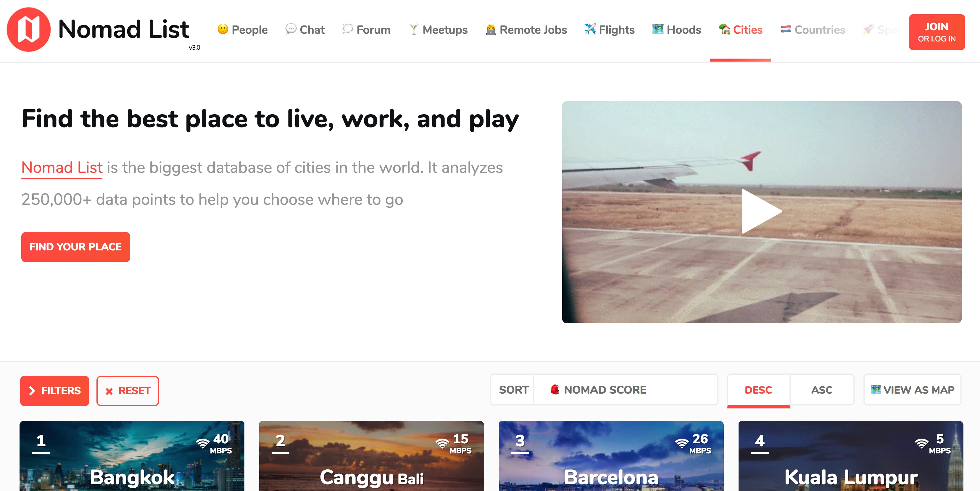Image resolution: width=980 pixels, height=491 pixels.
Task: Click the wifi icon on Kuala Lumpur card
Action: (x=921, y=443)
